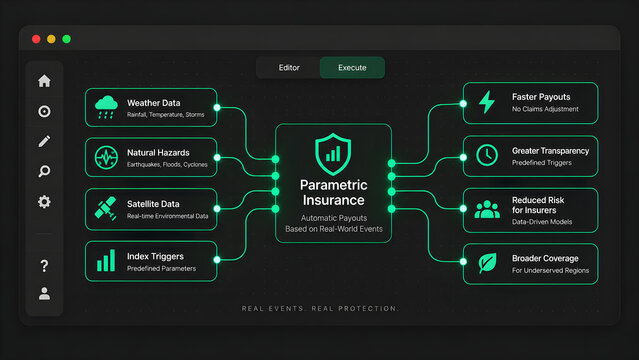Viewport: 639px width, 360px height.
Task: Click the Reduced Risk input port
Action: tap(463, 209)
